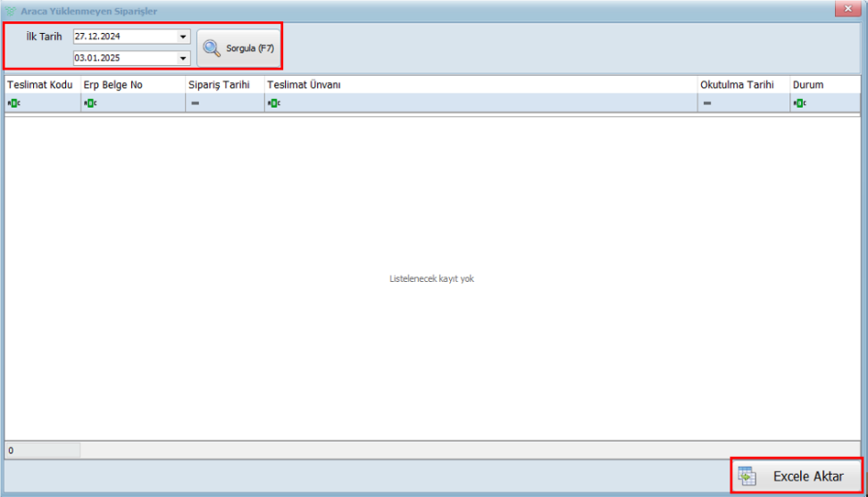868x497 pixels.
Task: Click the equals filter icon under Sipariş Tarihi
Action: click(195, 104)
